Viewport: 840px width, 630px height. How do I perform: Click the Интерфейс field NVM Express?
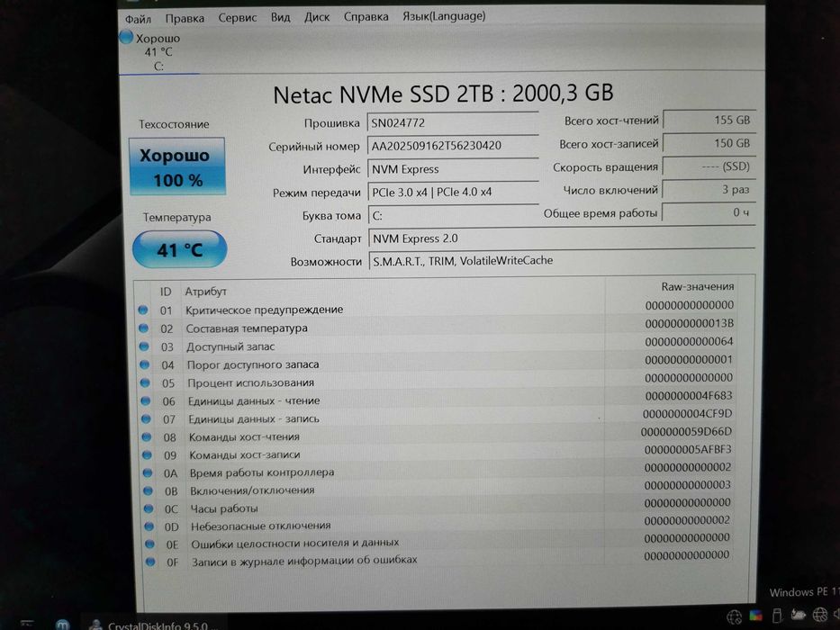[453, 169]
